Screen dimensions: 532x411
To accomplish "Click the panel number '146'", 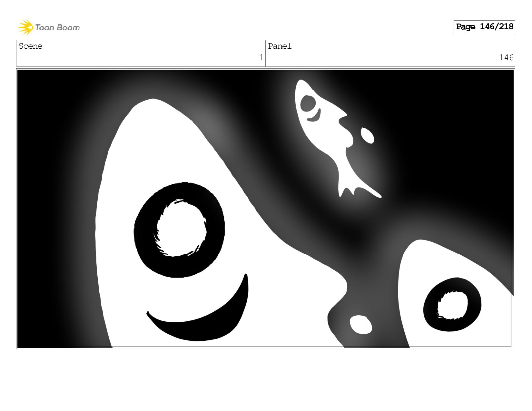I will point(506,58).
